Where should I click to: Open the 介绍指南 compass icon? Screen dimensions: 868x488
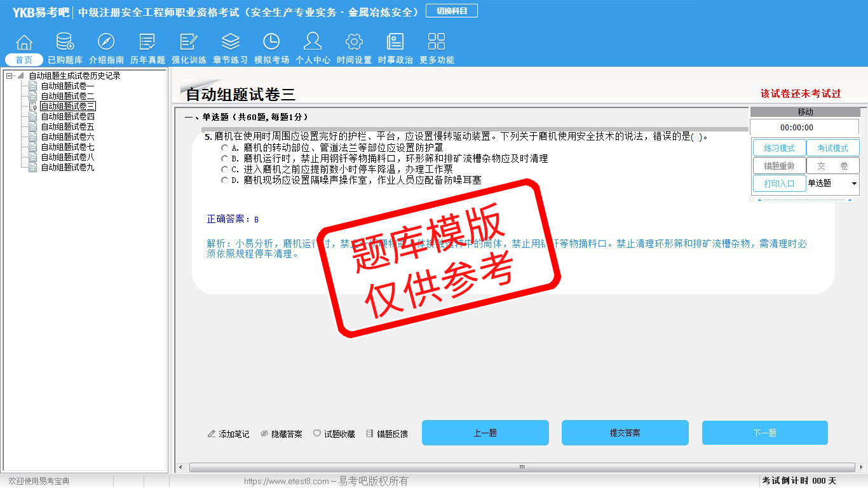tap(106, 42)
